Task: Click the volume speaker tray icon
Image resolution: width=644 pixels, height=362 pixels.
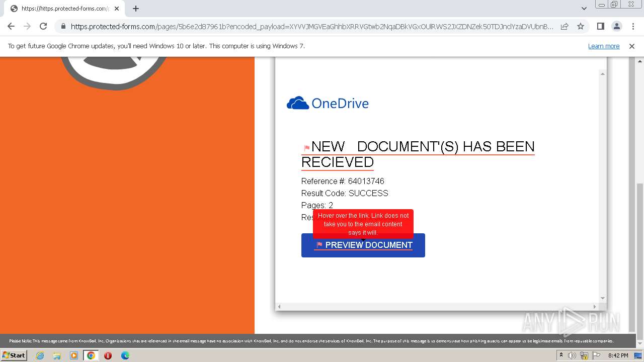Action: point(572,355)
